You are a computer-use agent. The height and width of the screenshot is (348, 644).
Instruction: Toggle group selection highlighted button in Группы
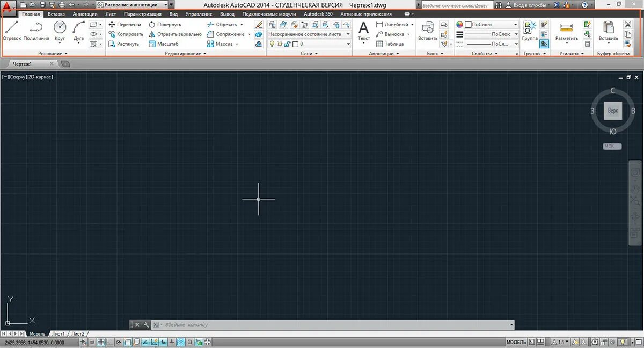point(544,44)
